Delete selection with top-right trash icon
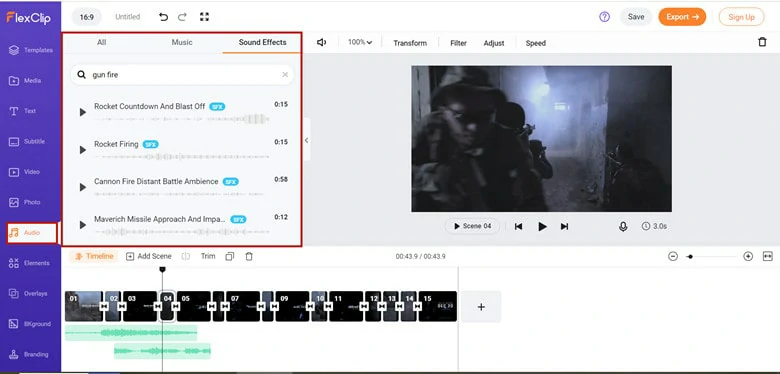 pyautogui.click(x=762, y=42)
